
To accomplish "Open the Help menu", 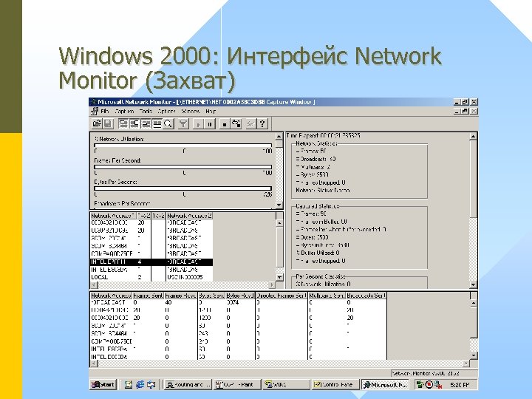I will pos(211,112).
